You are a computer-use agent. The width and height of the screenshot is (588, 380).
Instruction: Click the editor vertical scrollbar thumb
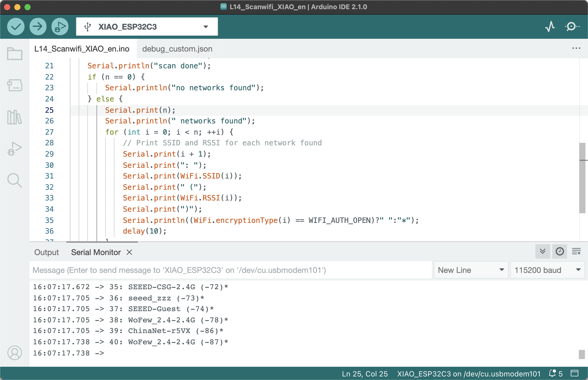pos(582,178)
